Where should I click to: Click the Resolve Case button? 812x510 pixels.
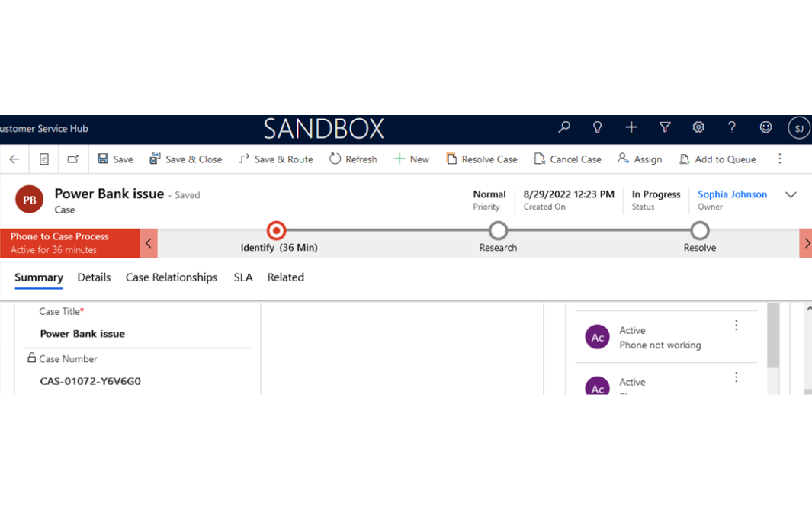coord(482,159)
